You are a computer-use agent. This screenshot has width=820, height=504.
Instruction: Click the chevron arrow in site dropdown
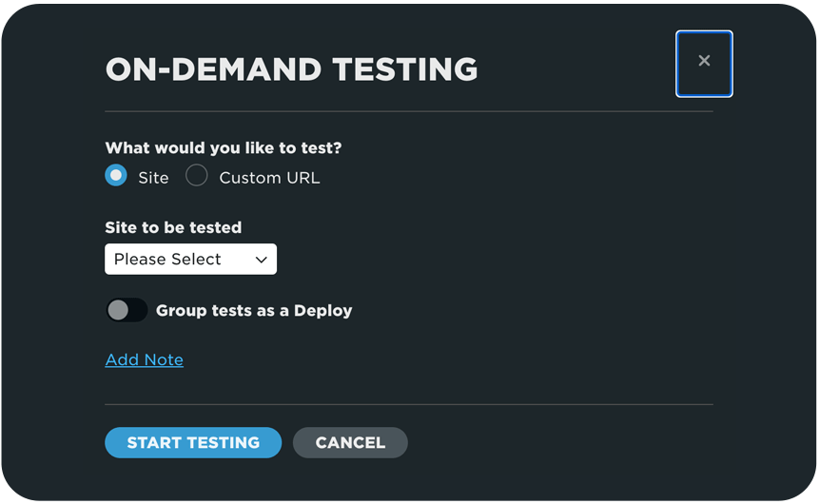262,260
